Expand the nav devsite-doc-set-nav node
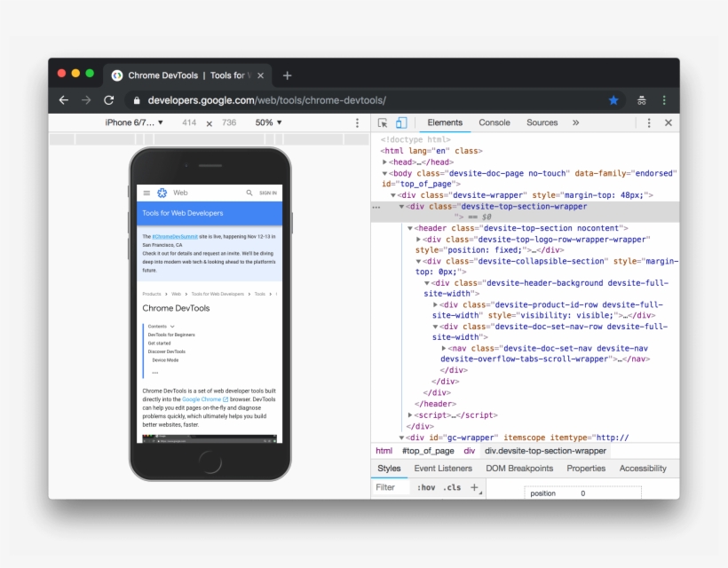728x568 pixels. click(444, 349)
